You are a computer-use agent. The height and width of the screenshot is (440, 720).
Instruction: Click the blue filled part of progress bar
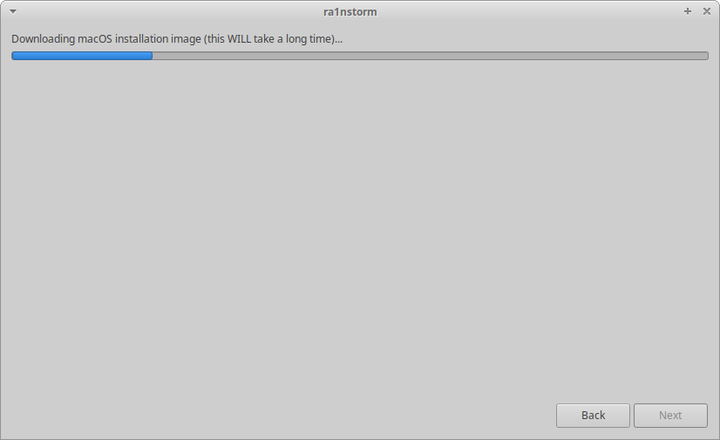(x=82, y=56)
